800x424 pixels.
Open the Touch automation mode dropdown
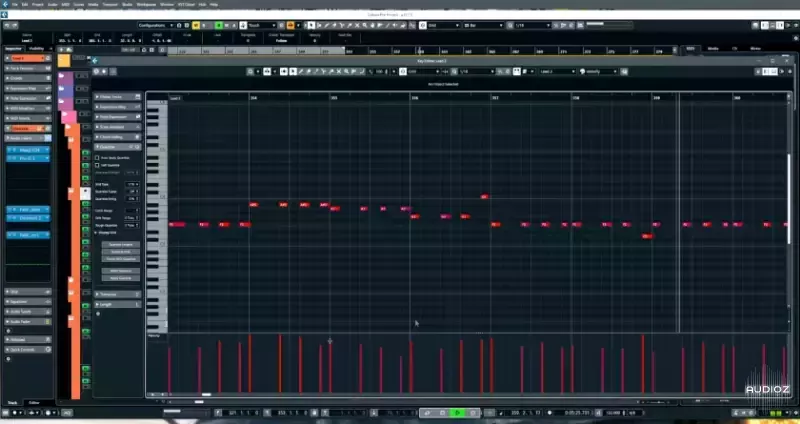[262, 25]
